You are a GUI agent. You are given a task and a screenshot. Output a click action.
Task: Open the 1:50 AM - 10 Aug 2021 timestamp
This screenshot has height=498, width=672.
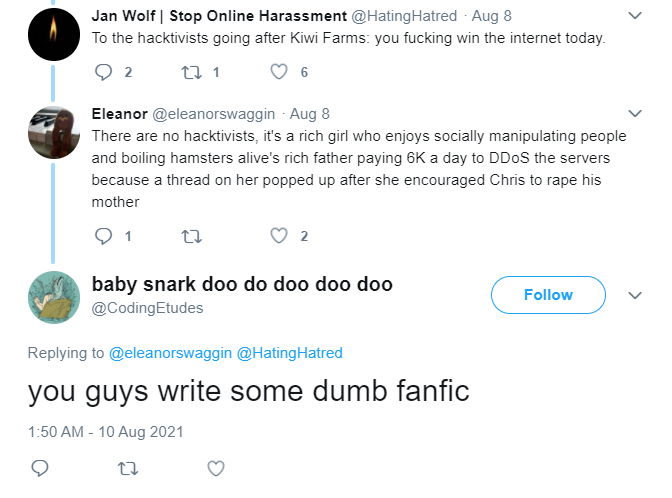pos(105,432)
